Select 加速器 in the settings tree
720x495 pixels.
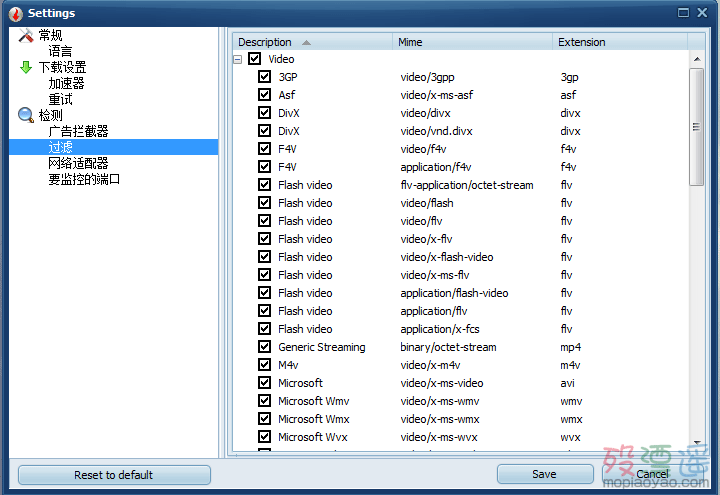click(x=67, y=84)
